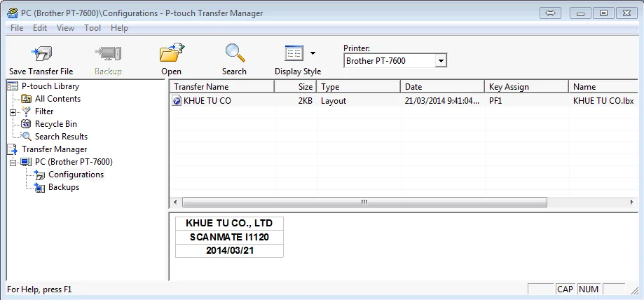Launch the Search magnifier tool

tap(234, 54)
